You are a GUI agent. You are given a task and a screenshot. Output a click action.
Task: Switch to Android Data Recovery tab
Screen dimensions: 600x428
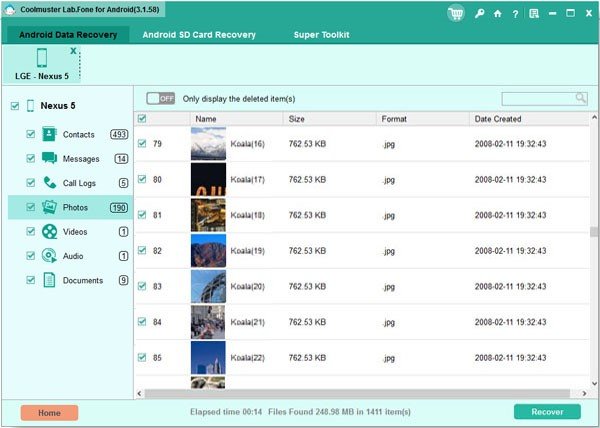[x=68, y=35]
